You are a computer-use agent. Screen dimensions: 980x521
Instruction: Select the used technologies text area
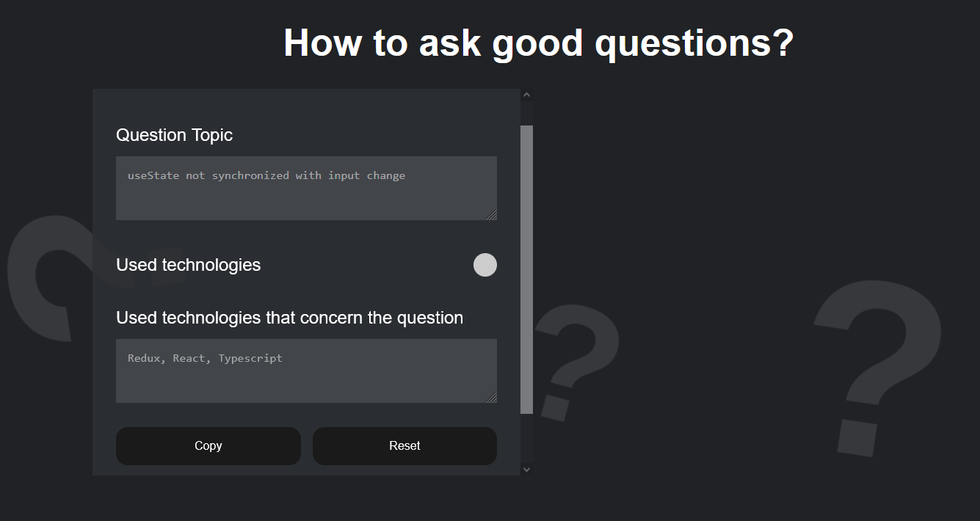[306, 371]
